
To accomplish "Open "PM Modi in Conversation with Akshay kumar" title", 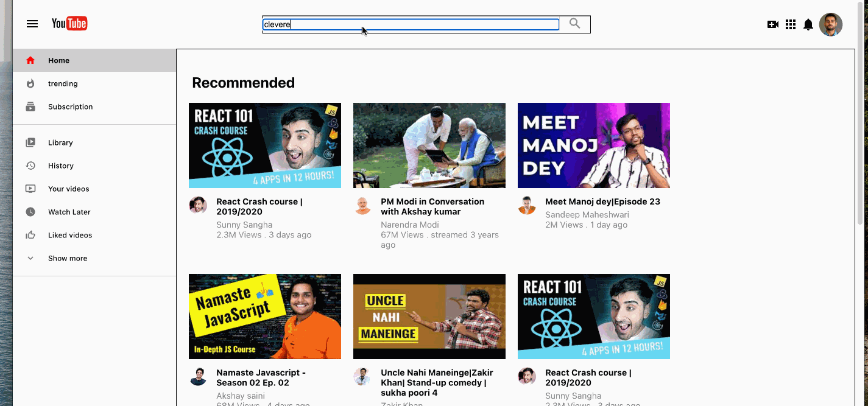I will tap(432, 206).
